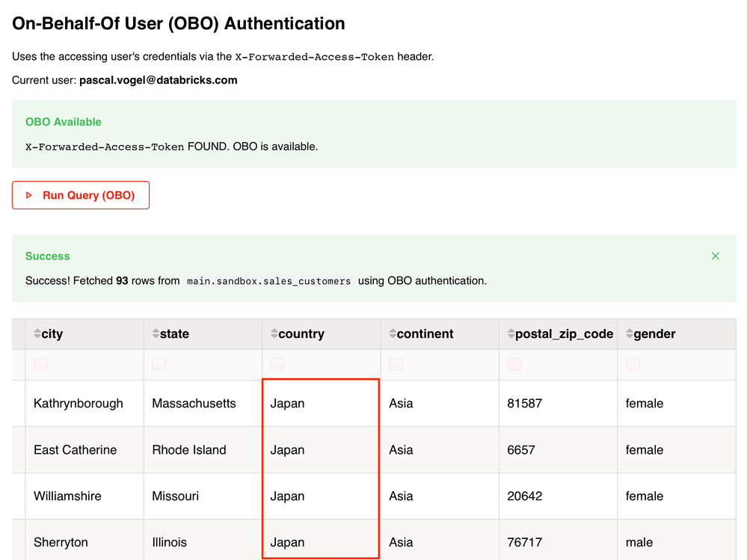The height and width of the screenshot is (560, 747).
Task: Click the state filter input field
Action: (203, 365)
